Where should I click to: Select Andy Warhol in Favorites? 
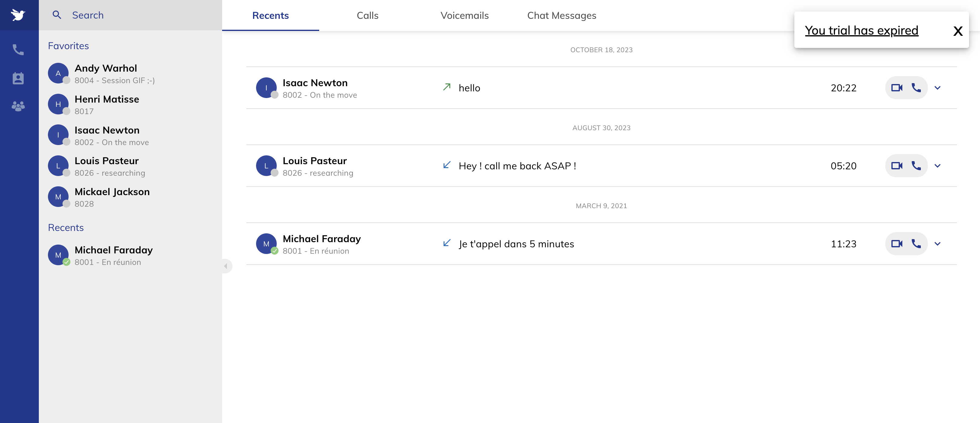coord(130,74)
